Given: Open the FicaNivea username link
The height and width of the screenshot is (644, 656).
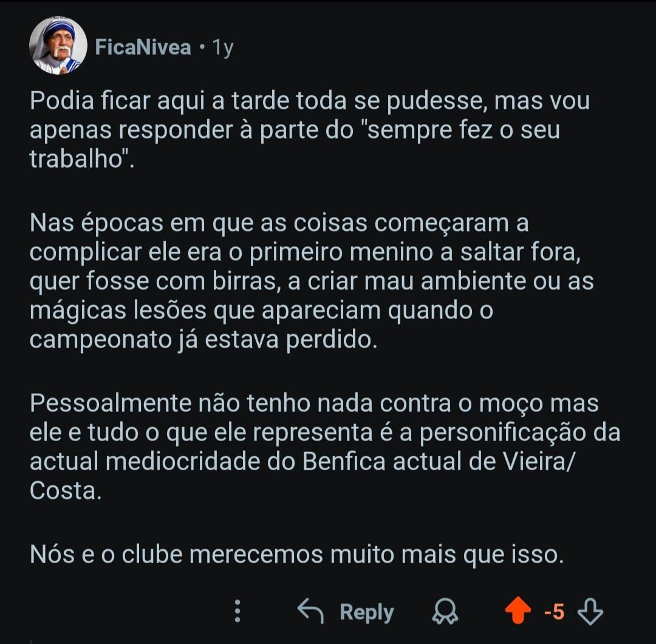Looking at the screenshot, I should (x=143, y=47).
